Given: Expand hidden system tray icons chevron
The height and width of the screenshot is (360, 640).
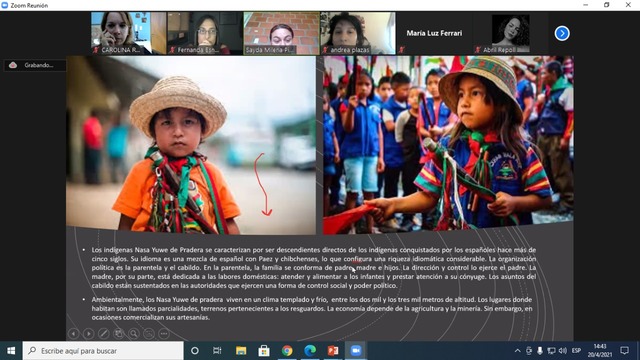Looking at the screenshot, I should (517, 351).
